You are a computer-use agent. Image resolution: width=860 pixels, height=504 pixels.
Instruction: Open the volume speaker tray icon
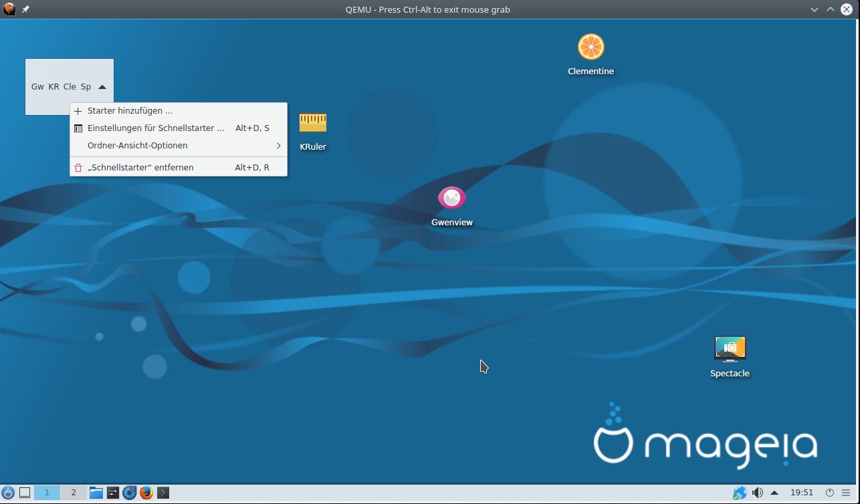point(757,493)
